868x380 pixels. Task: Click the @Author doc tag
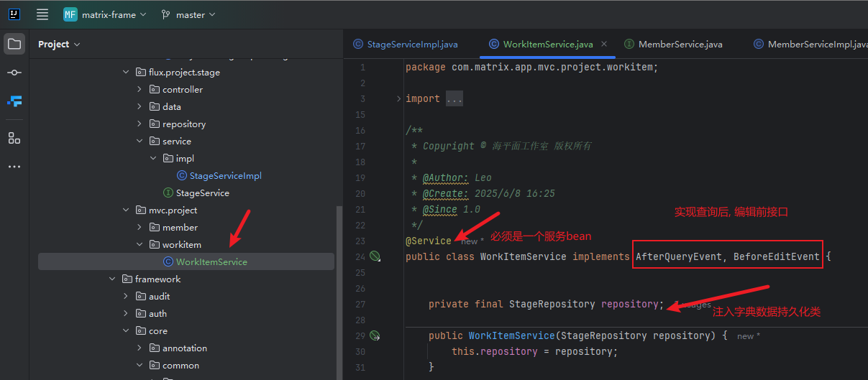coord(446,177)
